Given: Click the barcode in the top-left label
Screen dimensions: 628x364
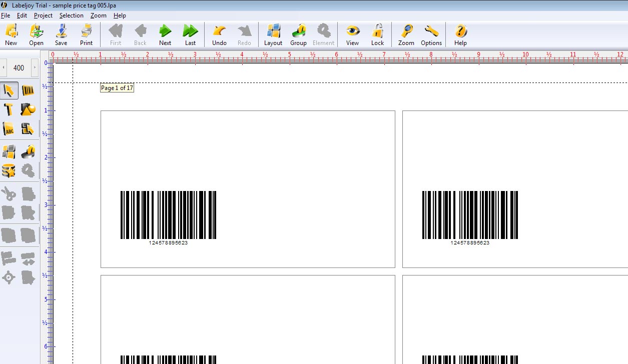Looking at the screenshot, I should pos(168,215).
